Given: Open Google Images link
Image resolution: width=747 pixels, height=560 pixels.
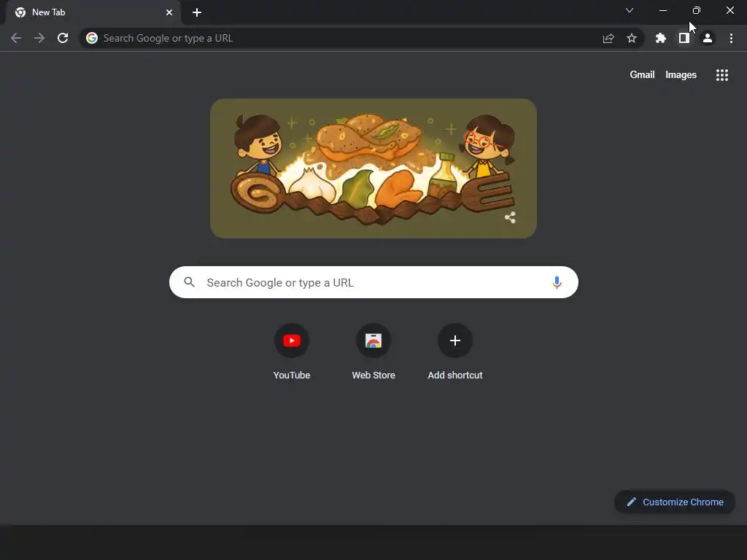Looking at the screenshot, I should (x=681, y=75).
